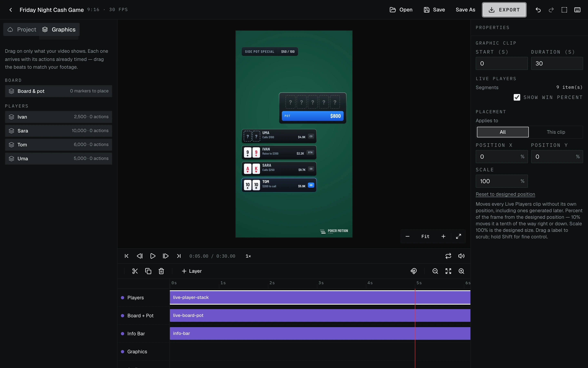Click the Position X input field
Screen dimensions: 588x368
501,157
